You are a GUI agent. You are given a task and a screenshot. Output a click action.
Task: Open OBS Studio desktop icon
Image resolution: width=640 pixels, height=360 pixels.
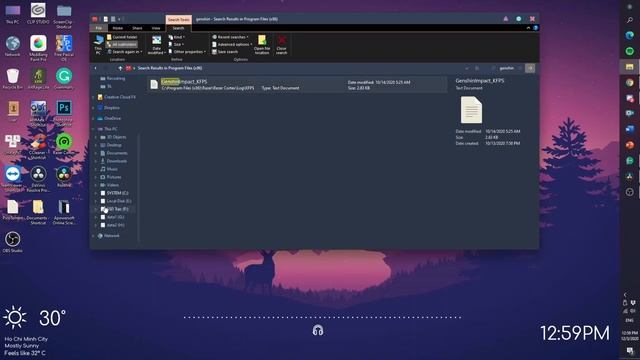[13, 242]
